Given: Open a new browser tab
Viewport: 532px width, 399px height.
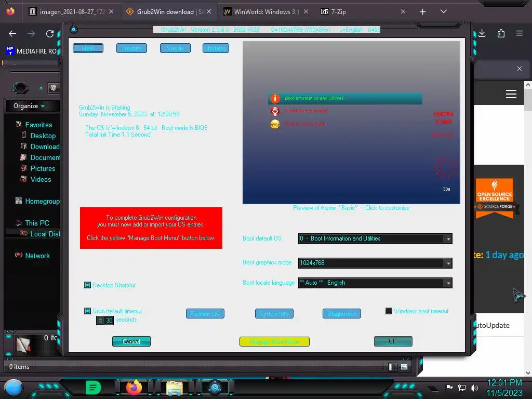Looking at the screenshot, I should (x=423, y=12).
